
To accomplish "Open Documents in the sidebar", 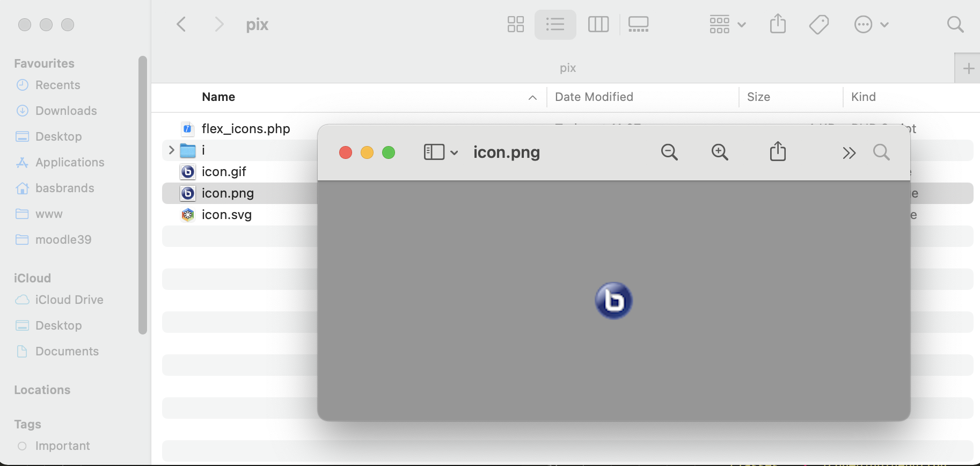I will [x=67, y=351].
